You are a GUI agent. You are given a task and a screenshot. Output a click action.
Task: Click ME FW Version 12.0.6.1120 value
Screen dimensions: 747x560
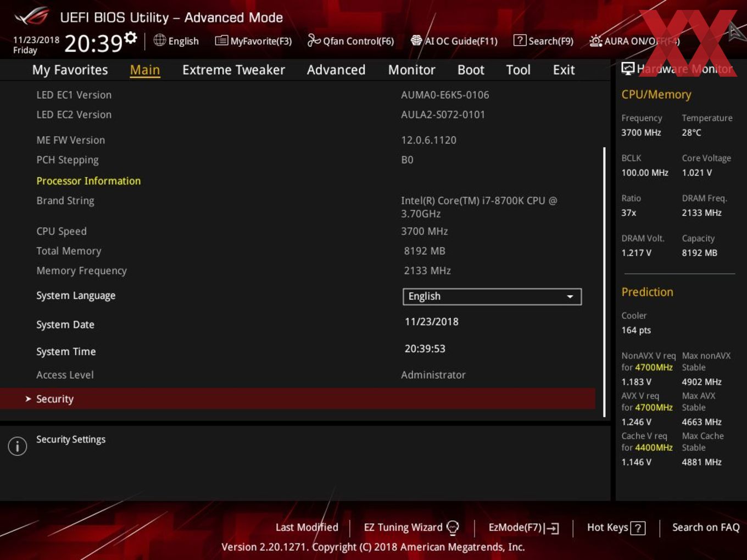[x=429, y=140]
